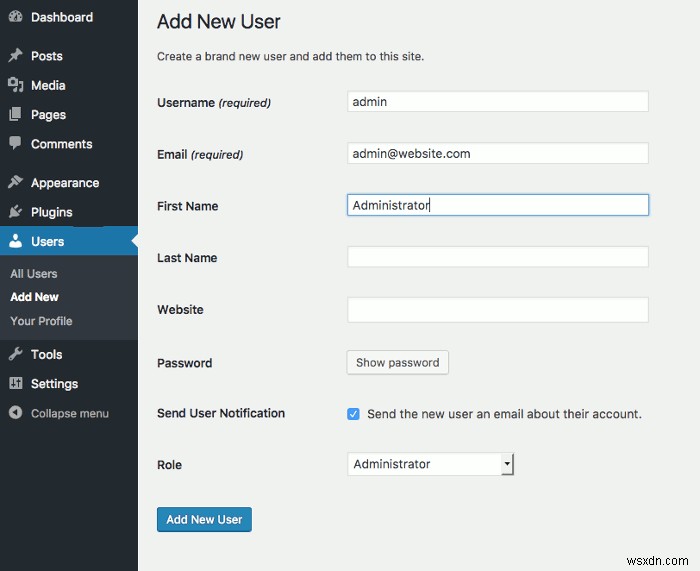Click the 'Role' field label
The image size is (700, 571).
tap(169, 465)
